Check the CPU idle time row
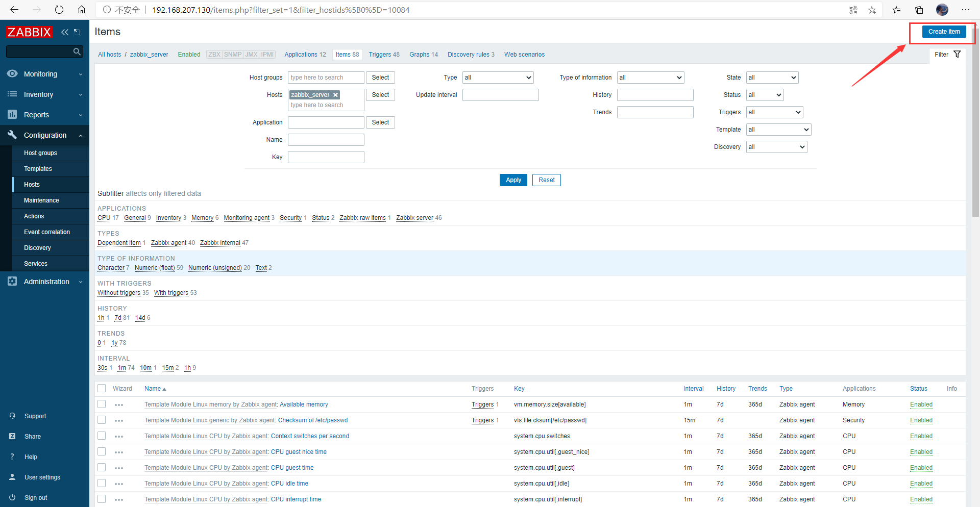Image resolution: width=980 pixels, height=507 pixels. pos(102,484)
